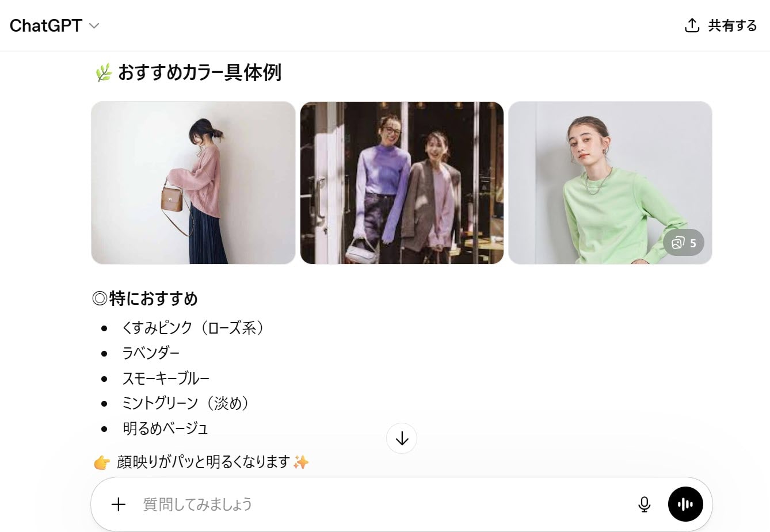Click the plus attachment icon
The width and height of the screenshot is (770, 532).
click(119, 504)
